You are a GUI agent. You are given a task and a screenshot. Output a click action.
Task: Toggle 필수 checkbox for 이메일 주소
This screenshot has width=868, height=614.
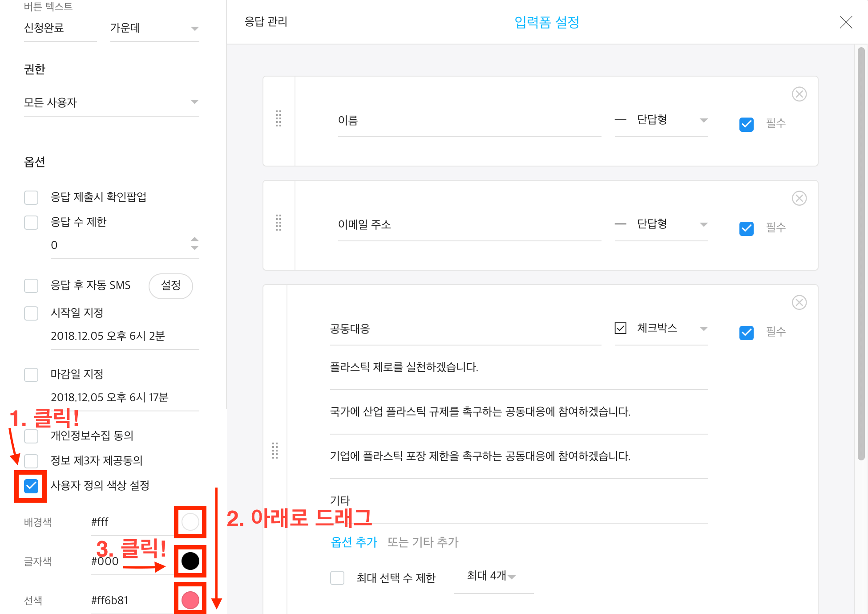tap(746, 228)
